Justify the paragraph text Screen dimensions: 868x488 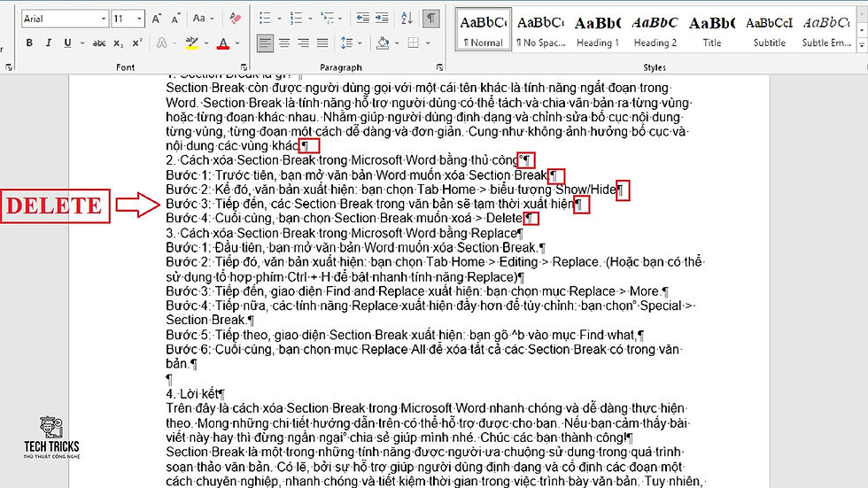pos(322,43)
